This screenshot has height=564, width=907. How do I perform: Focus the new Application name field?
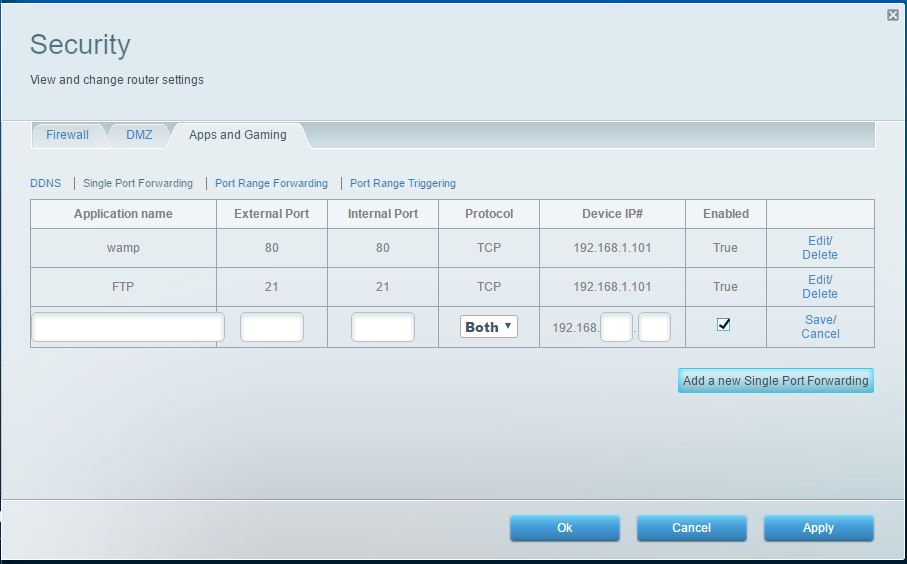pyautogui.click(x=128, y=327)
